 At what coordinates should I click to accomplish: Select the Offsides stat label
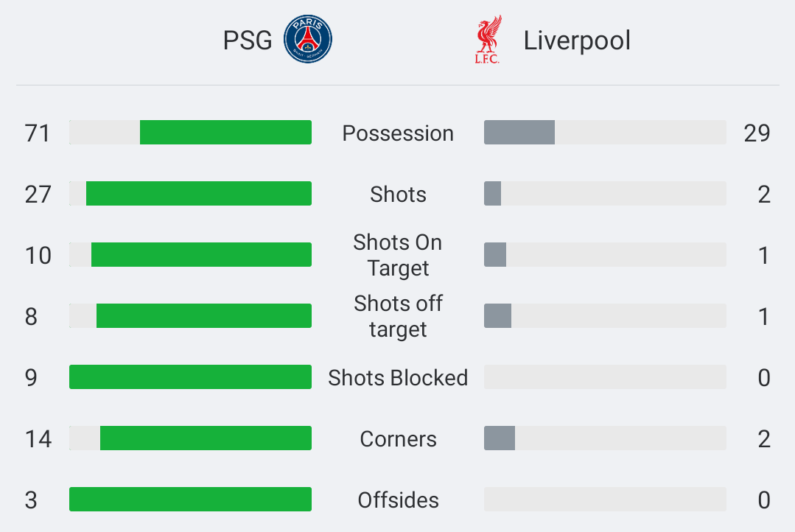[x=398, y=500]
